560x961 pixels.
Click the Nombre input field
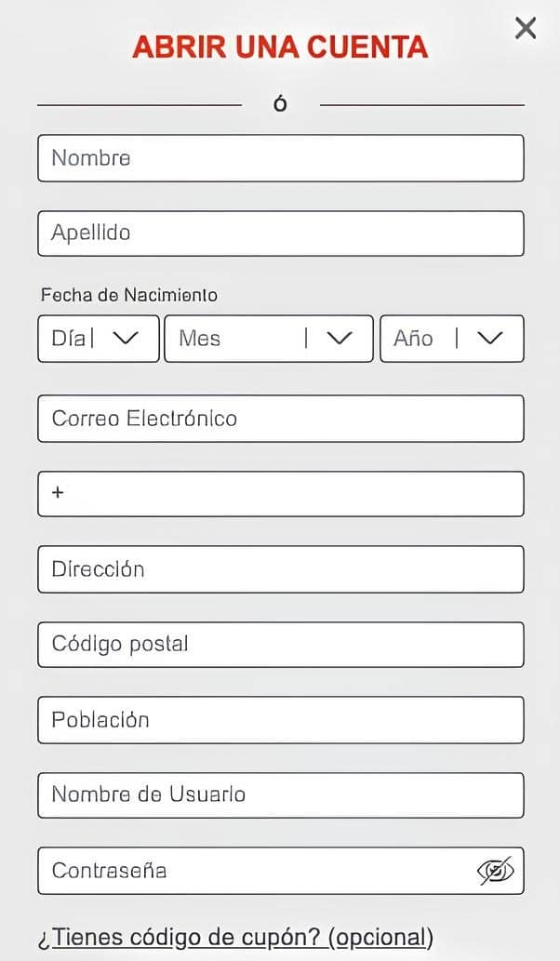pyautogui.click(x=280, y=158)
